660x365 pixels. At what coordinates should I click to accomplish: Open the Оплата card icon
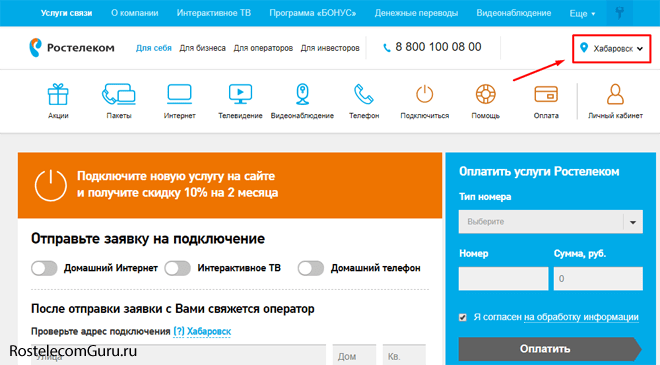click(546, 94)
